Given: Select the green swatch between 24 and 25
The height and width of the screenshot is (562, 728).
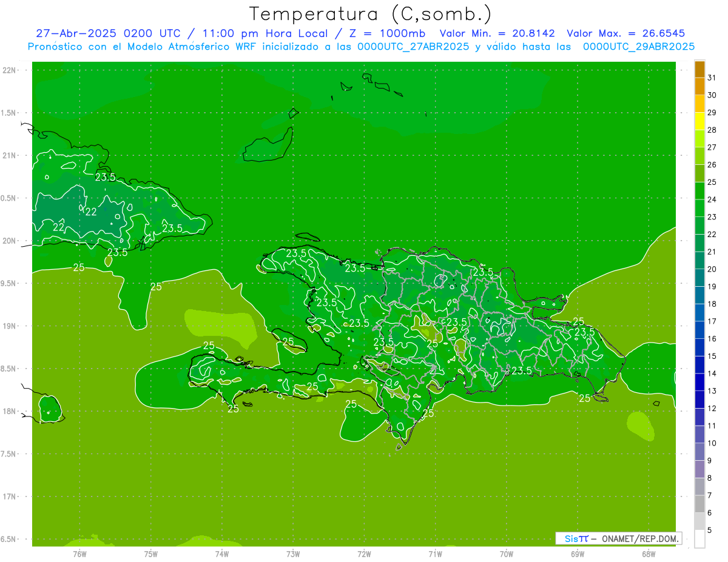Looking at the screenshot, I should (699, 191).
